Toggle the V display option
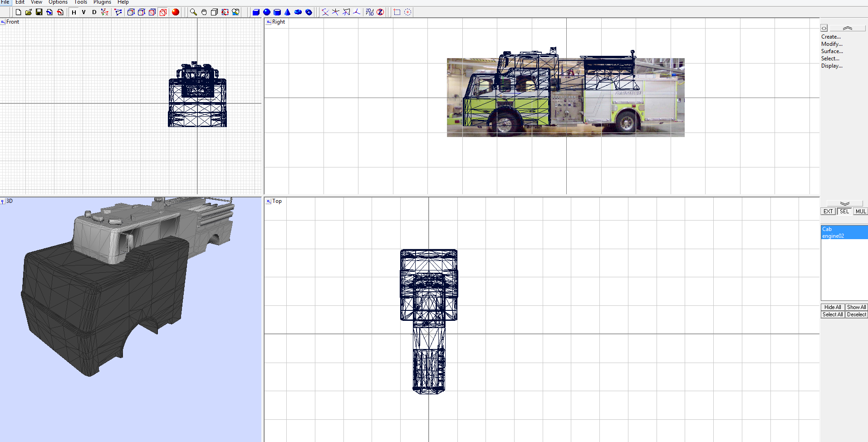The width and height of the screenshot is (868, 442). (x=83, y=12)
